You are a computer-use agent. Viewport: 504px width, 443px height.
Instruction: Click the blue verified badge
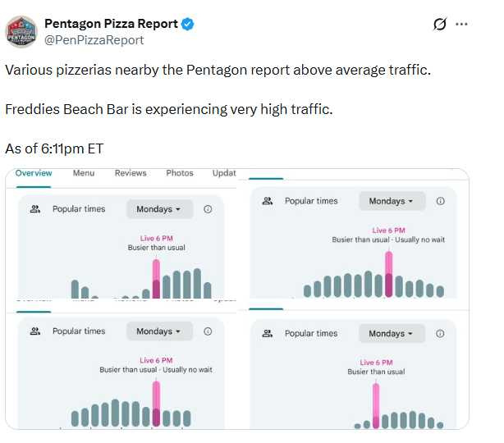coord(188,24)
